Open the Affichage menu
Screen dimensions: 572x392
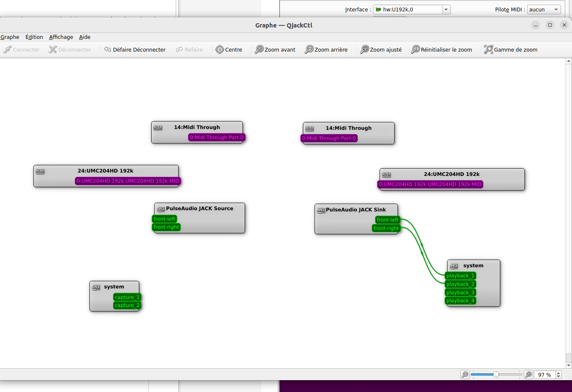61,37
